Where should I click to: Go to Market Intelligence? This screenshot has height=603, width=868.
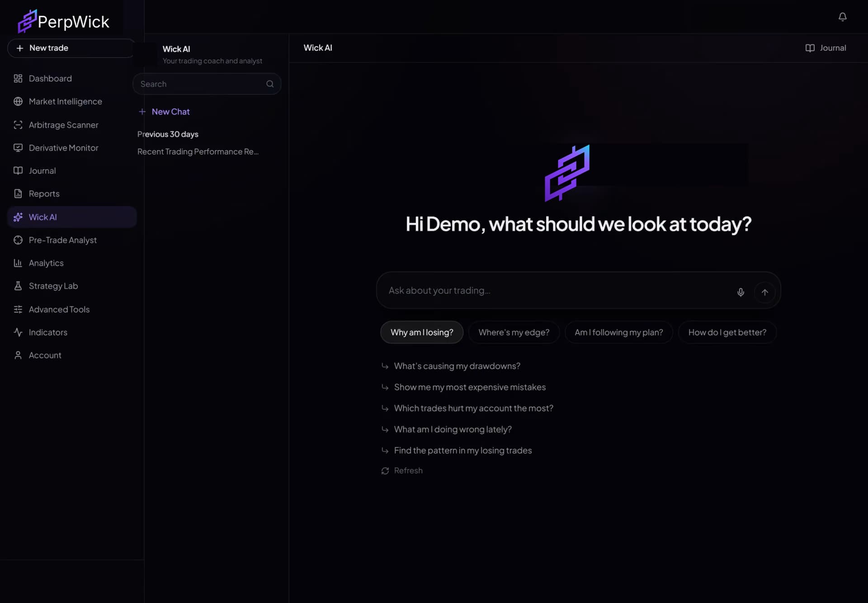[72, 102]
